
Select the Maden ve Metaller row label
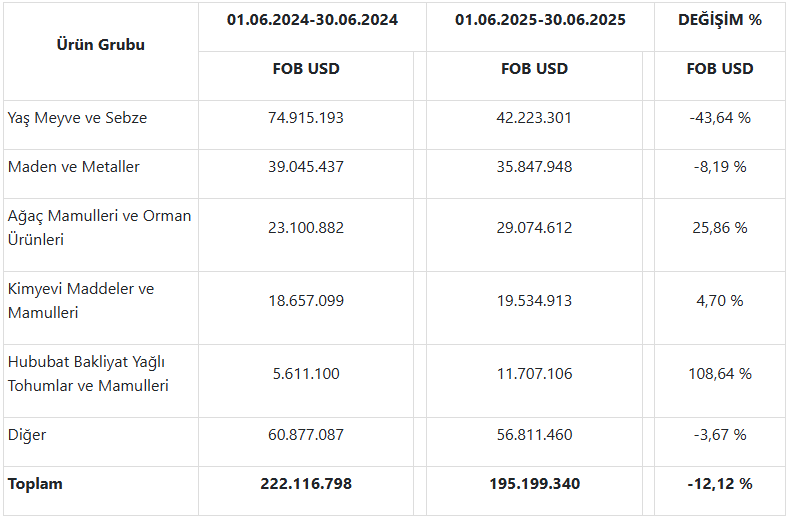coord(73,167)
